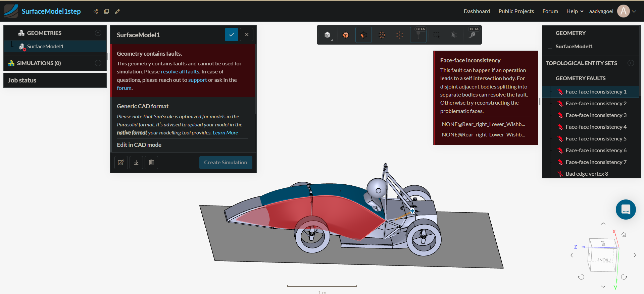Select Face-face inconsistency 1
Viewport: 644px width, 294px height.
(x=591, y=92)
